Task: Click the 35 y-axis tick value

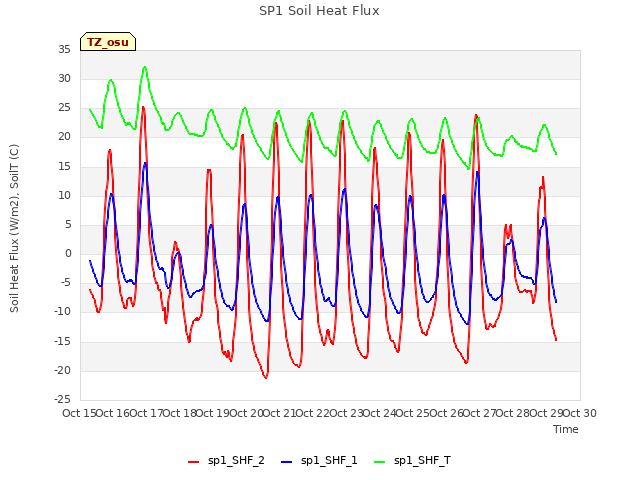Action: tap(64, 49)
